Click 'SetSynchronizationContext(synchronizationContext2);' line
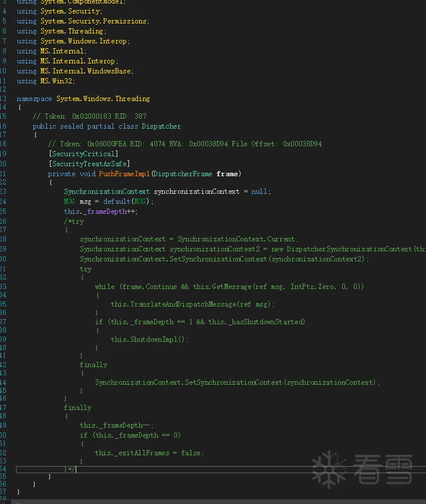 (224, 259)
